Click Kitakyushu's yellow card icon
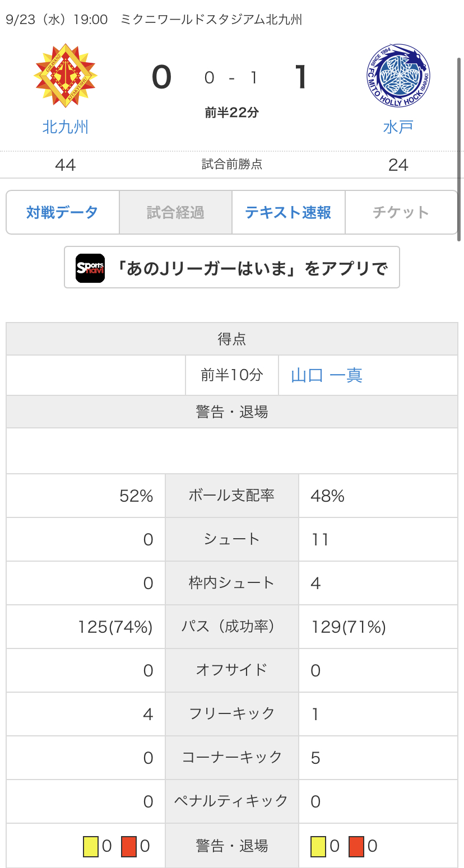Viewport: 464px width, 868px height. coord(91,846)
